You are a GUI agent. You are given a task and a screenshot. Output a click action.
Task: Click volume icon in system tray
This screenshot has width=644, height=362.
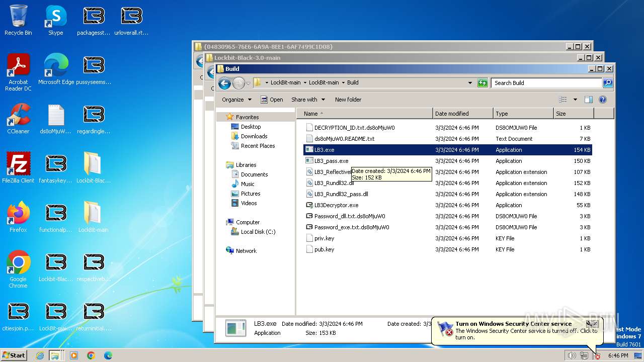(x=572, y=355)
